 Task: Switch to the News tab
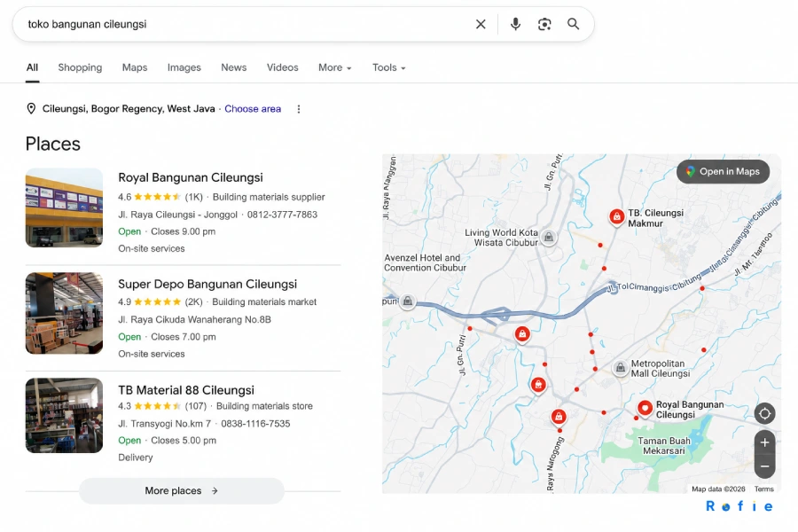point(233,67)
